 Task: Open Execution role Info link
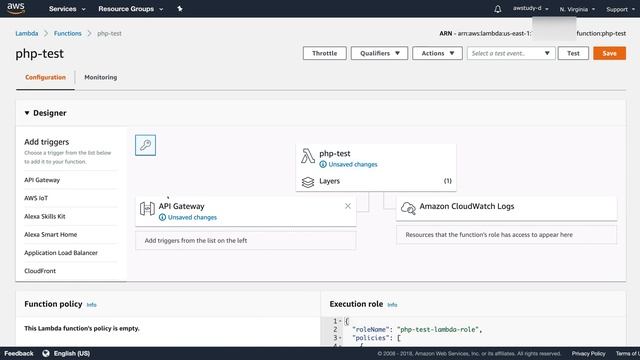point(392,305)
